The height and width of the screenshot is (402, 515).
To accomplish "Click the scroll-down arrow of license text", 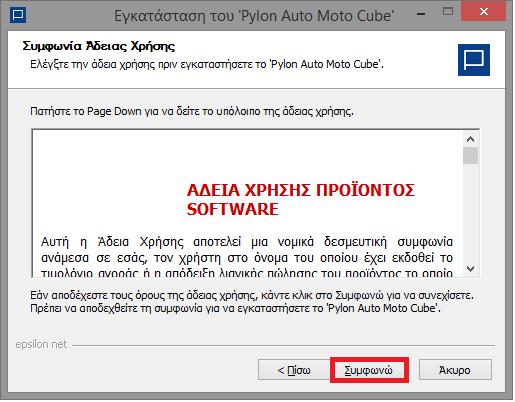I will 470,268.
